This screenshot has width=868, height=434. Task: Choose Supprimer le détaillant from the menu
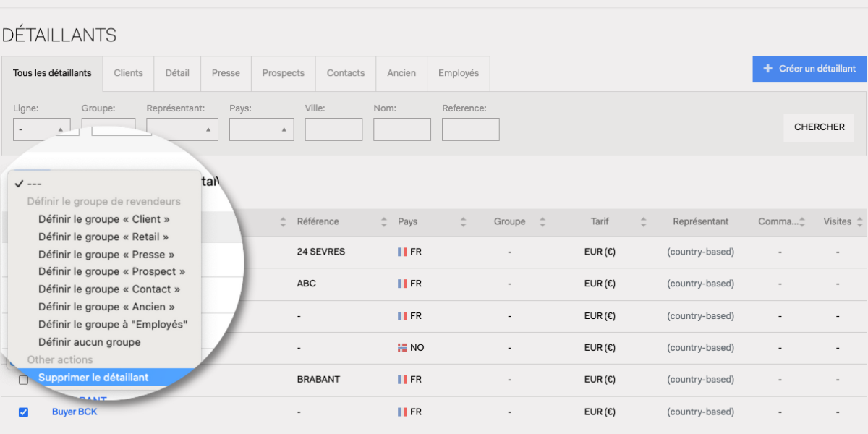93,378
